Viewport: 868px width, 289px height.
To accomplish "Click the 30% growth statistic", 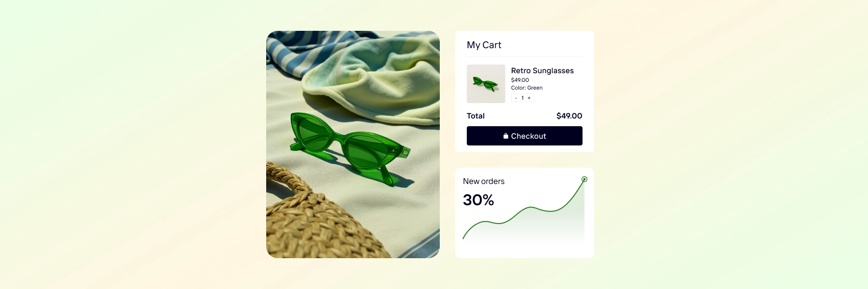I will pos(478,200).
